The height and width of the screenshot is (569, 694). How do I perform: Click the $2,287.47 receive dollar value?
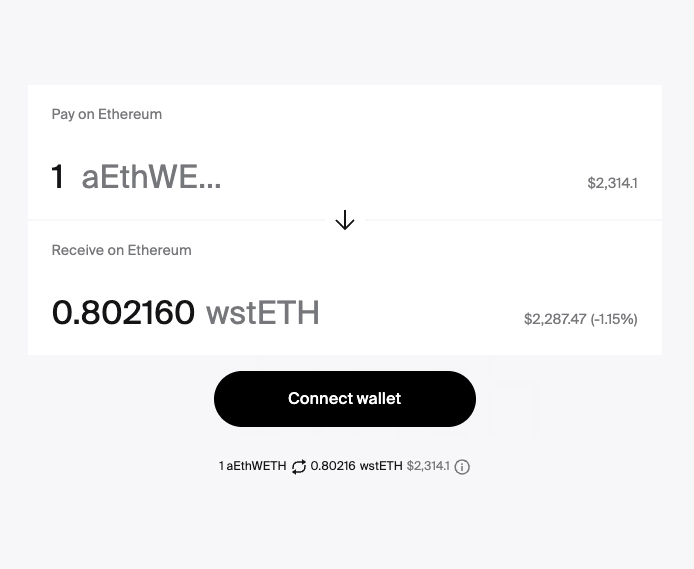click(x=554, y=319)
